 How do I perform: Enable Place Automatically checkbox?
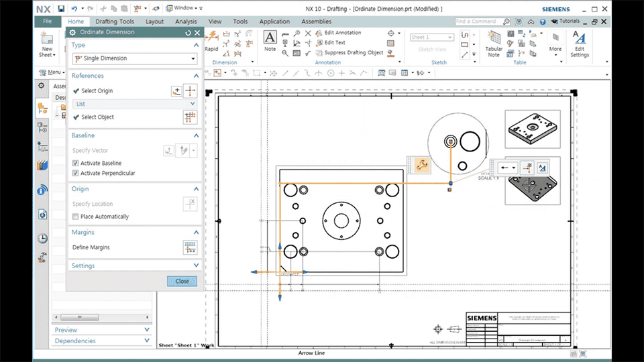[x=76, y=217]
